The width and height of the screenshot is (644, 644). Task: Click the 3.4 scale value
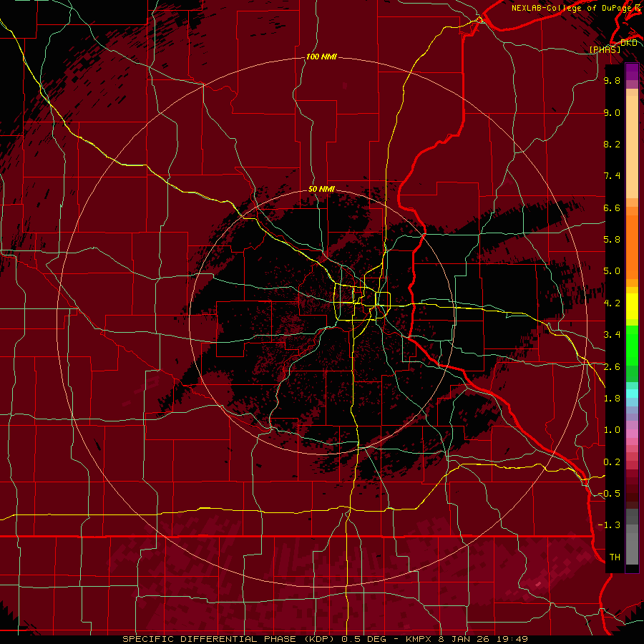612,335
